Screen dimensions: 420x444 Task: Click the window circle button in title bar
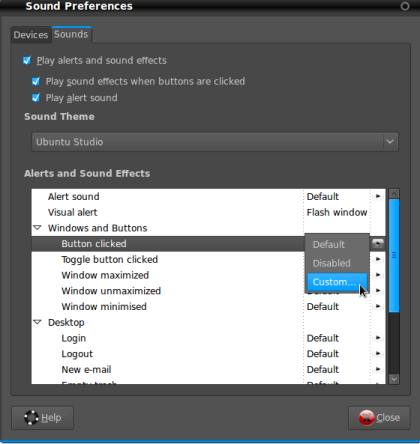point(405,6)
